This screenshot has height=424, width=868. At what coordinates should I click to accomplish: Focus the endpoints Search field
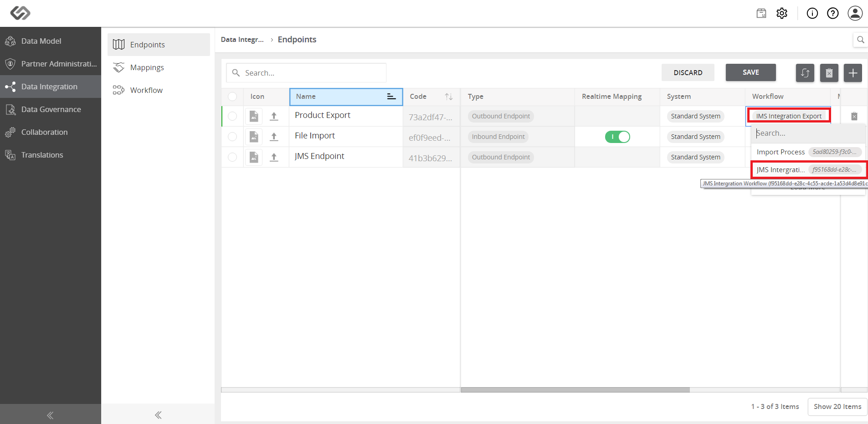click(307, 73)
